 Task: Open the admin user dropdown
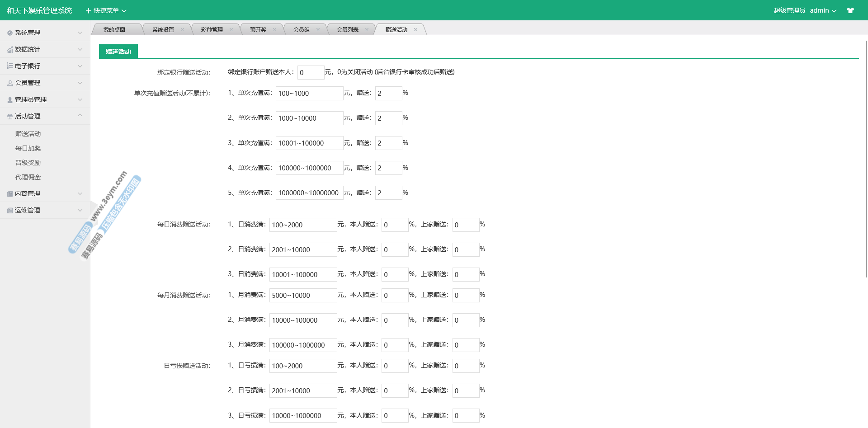pyautogui.click(x=823, y=10)
